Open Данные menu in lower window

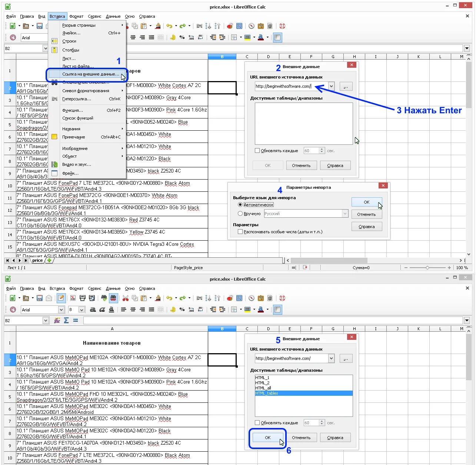[113, 288]
